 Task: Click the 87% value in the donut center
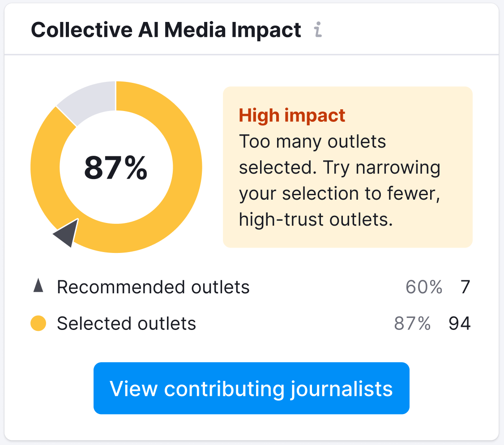pyautogui.click(x=116, y=167)
